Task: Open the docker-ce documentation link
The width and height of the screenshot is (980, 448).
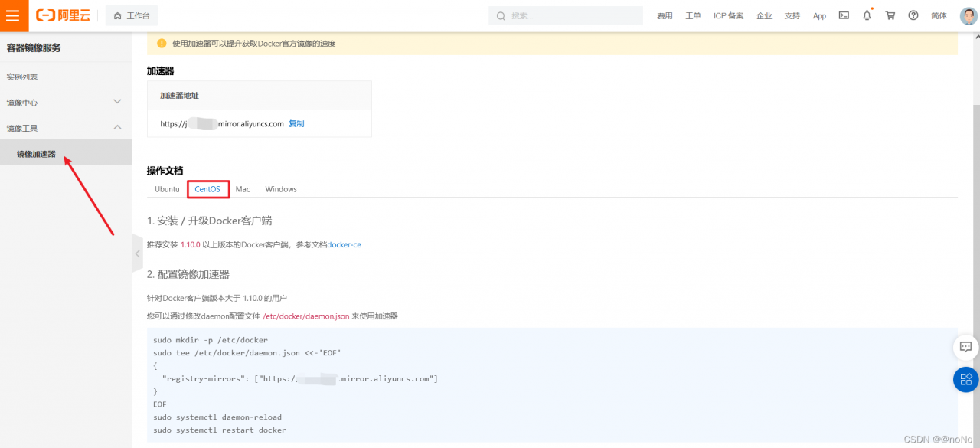Action: pos(344,245)
